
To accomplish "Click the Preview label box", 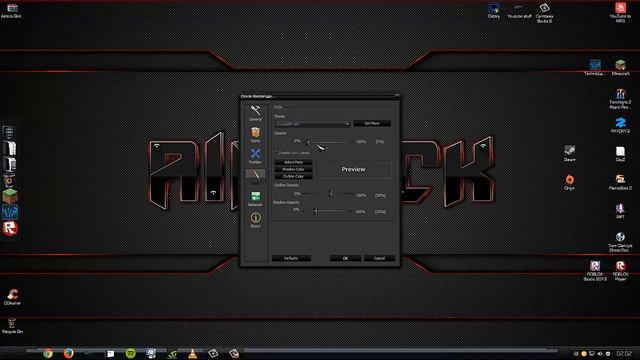I will (353, 169).
